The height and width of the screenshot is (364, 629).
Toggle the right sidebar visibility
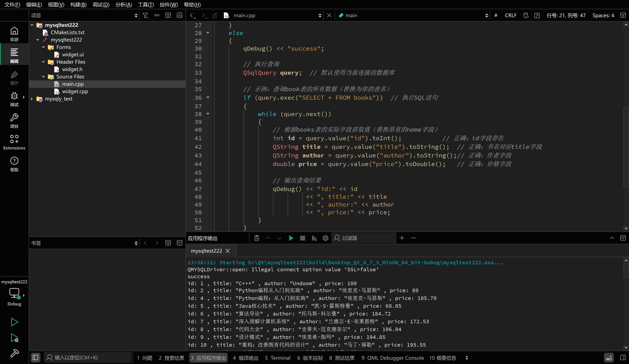click(623, 357)
